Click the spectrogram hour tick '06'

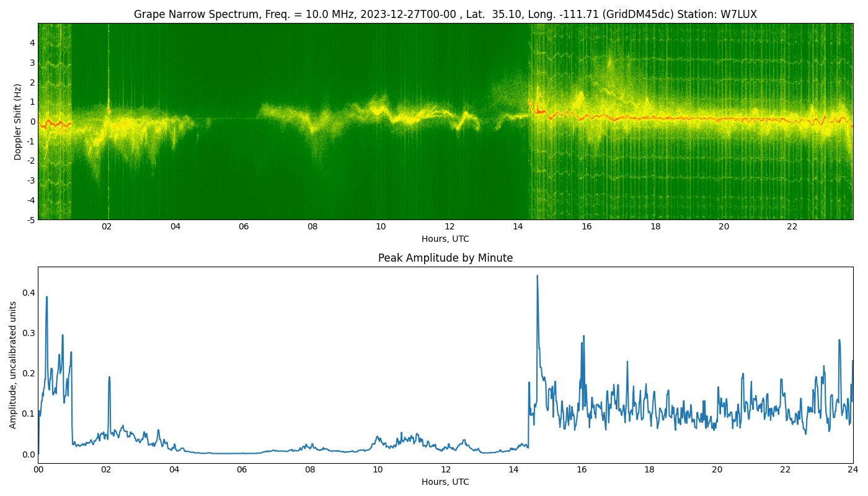pos(244,227)
